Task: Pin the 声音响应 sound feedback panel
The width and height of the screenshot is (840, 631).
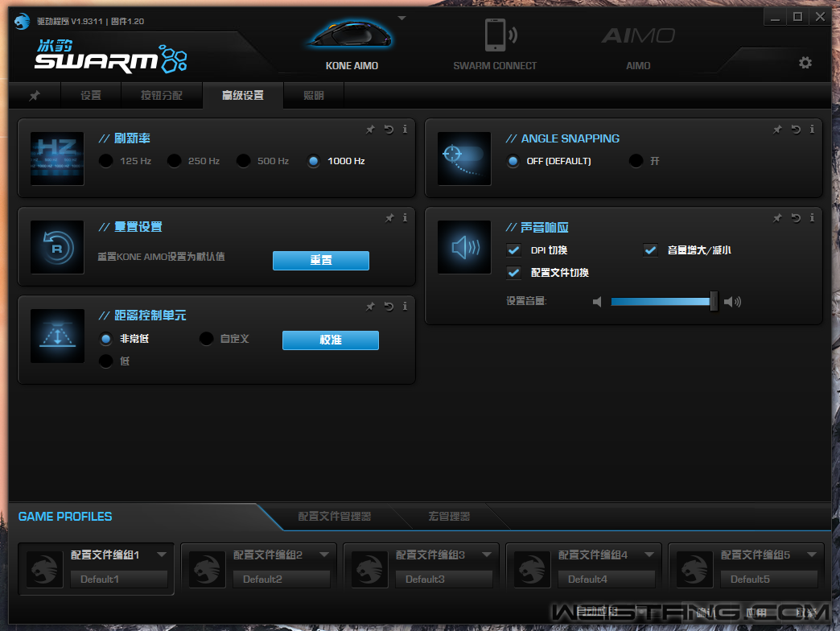Action: (777, 217)
